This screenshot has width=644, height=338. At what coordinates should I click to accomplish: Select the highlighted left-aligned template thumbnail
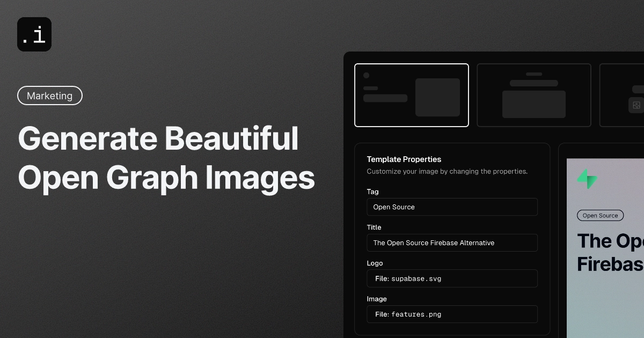click(412, 95)
